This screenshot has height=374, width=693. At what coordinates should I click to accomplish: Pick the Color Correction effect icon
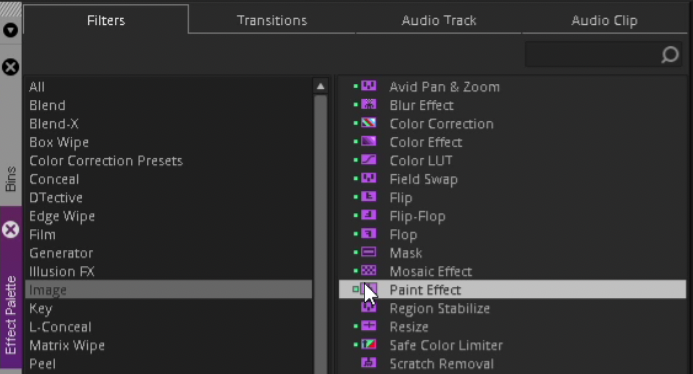click(369, 123)
